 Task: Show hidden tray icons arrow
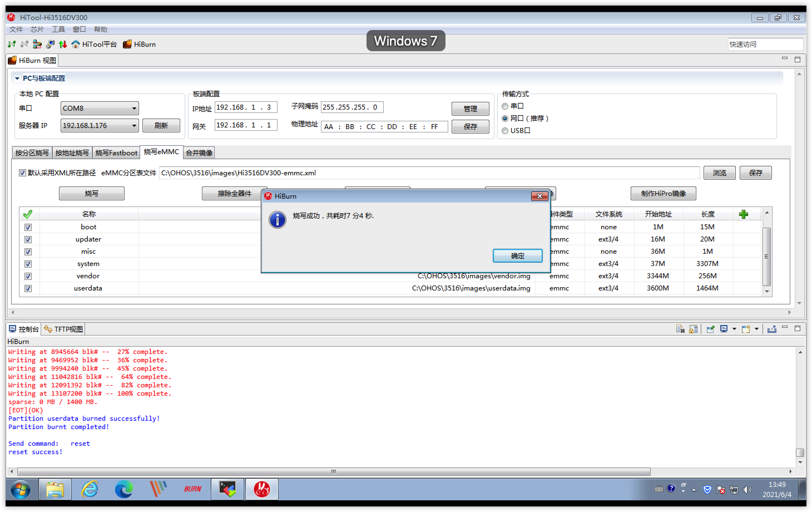click(x=694, y=490)
